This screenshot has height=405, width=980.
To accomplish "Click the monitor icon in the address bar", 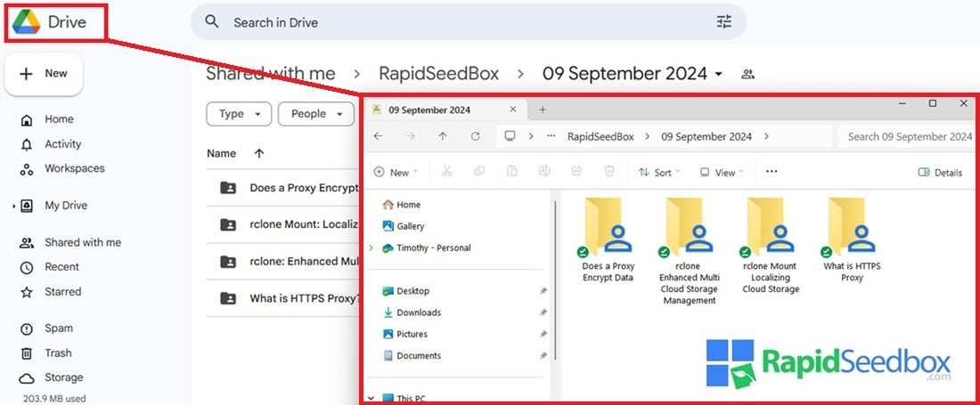I will 510,136.
